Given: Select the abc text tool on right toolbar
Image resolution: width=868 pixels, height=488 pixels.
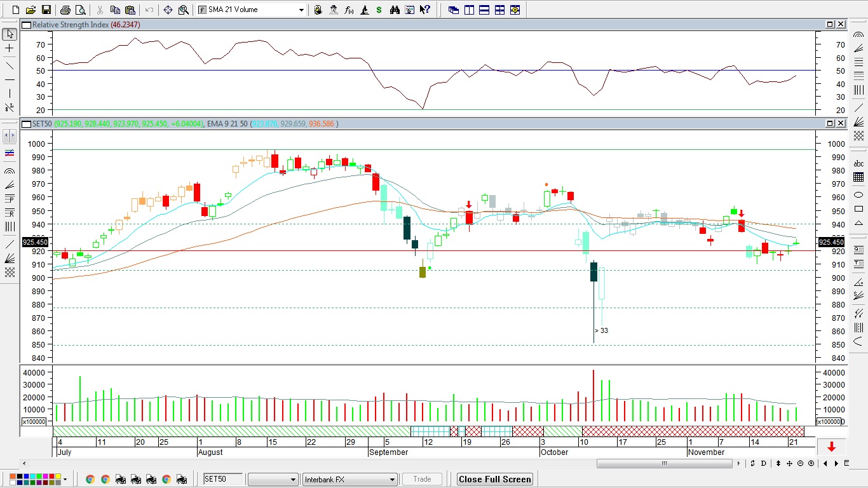Looking at the screenshot, I should click(x=858, y=163).
